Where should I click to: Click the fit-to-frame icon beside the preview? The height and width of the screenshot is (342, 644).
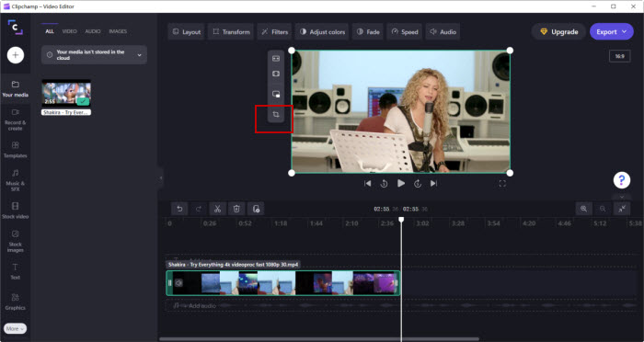coord(276,58)
